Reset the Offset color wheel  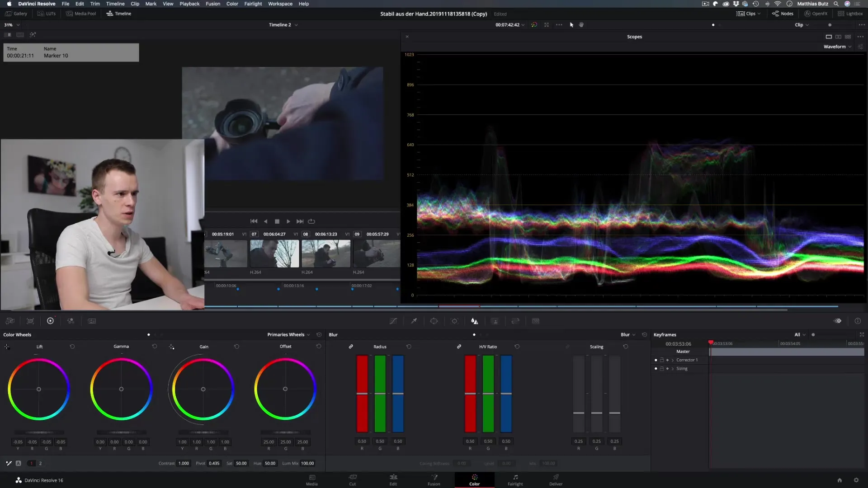point(319,347)
